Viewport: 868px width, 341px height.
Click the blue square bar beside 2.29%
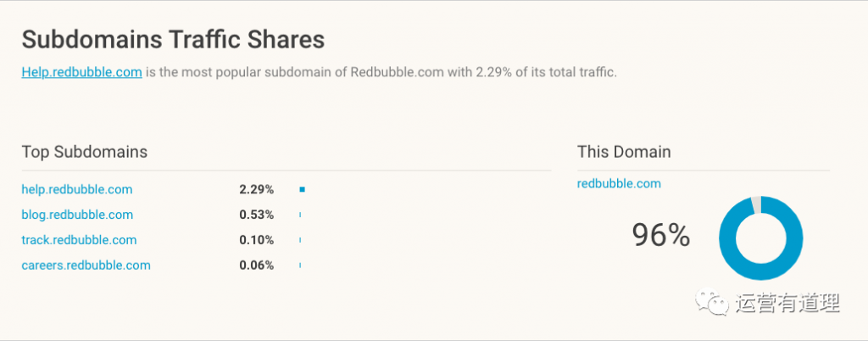pos(302,189)
